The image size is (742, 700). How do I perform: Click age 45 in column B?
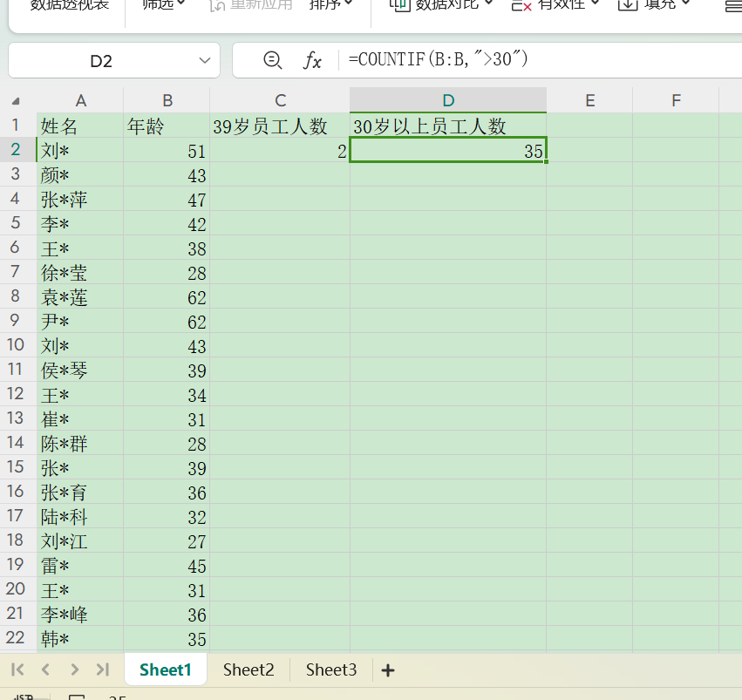197,566
